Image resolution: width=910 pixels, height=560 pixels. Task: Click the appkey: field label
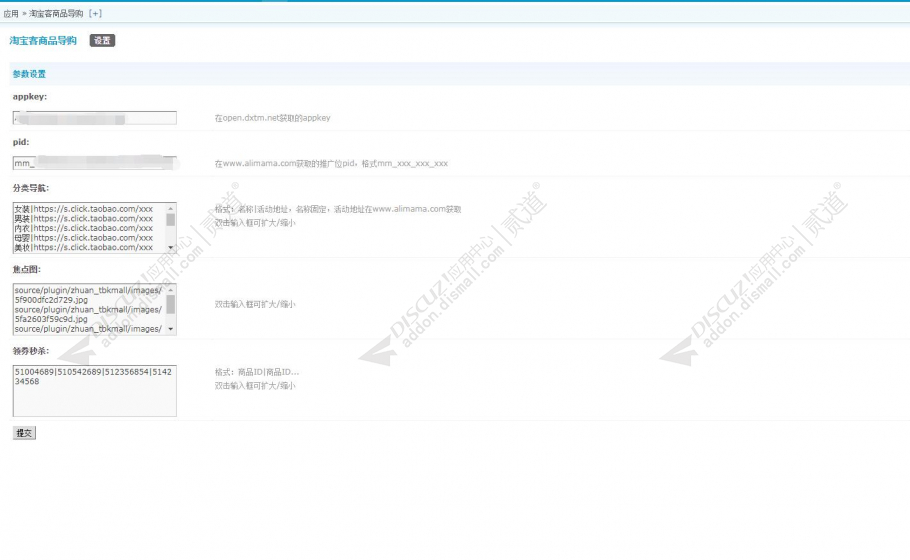click(30, 97)
